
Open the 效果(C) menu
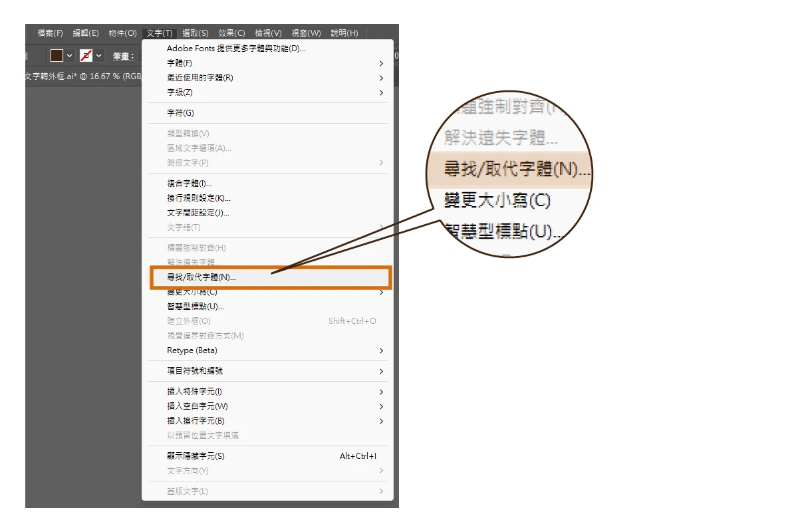pos(231,33)
